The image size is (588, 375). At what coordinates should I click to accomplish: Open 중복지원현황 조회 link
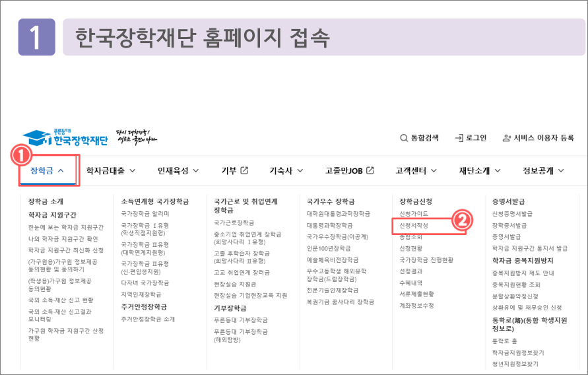tap(516, 285)
